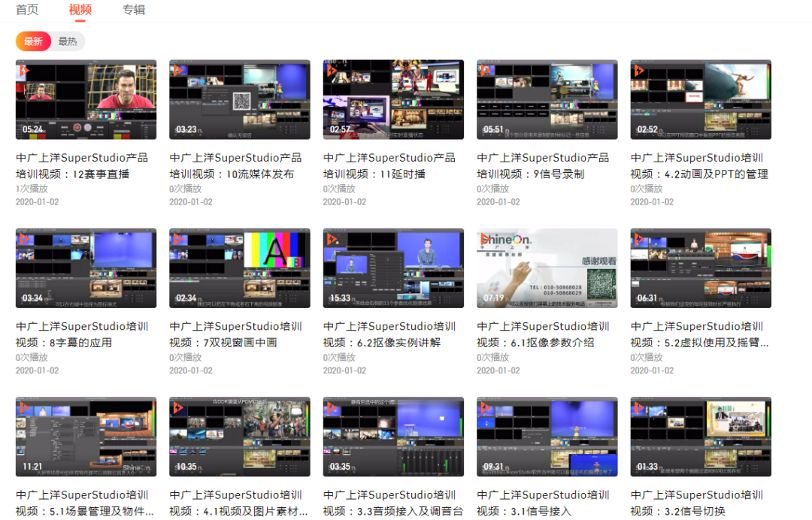Open thumbnail of 12赛事直播 video
Image resolution: width=812 pixels, height=520 pixels.
[86, 99]
